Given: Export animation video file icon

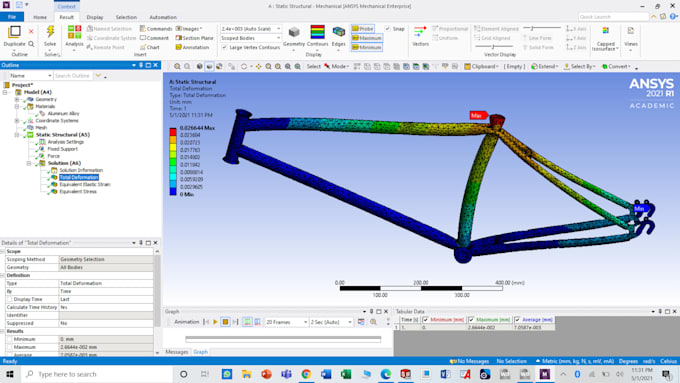Looking at the screenshot, I should (361, 322).
